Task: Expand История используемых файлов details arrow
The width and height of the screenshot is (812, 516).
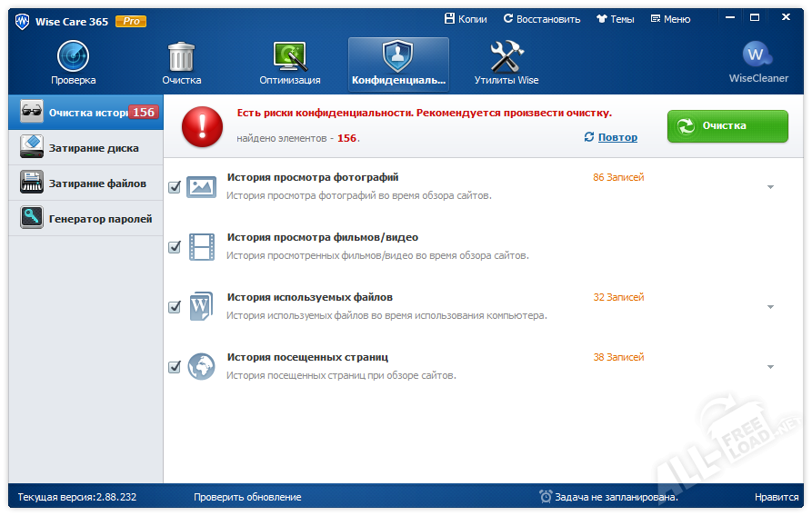Action: coord(770,307)
